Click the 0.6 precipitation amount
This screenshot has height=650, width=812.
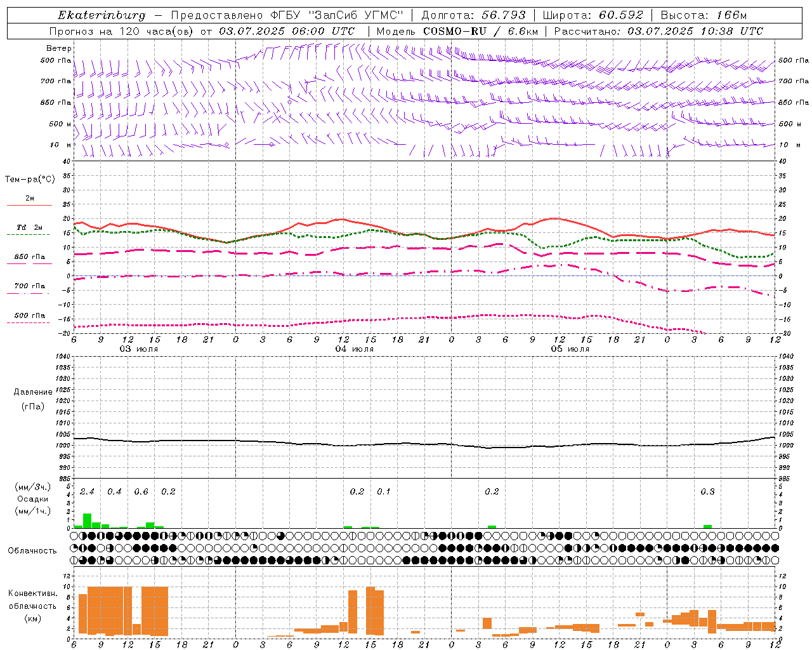(141, 491)
